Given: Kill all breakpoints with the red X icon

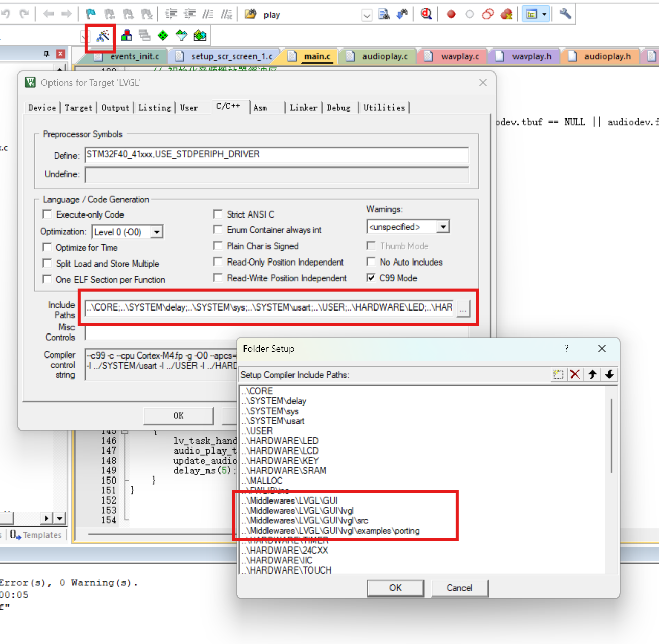Looking at the screenshot, I should [x=507, y=14].
